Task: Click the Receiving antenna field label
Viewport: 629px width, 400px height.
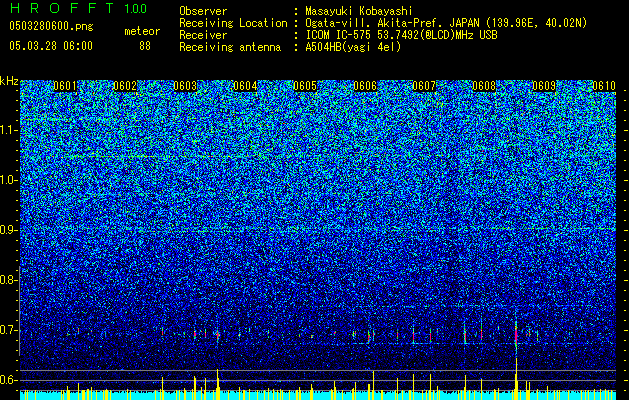Action: [x=230, y=47]
